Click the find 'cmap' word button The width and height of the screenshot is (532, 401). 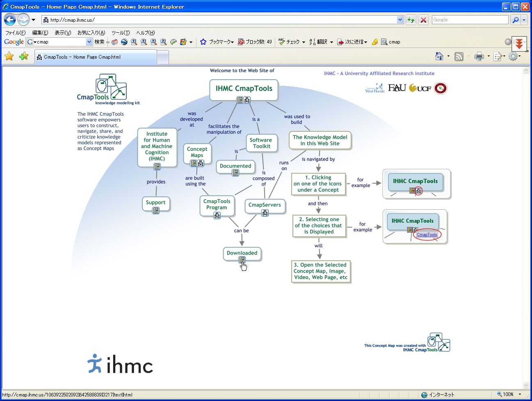390,42
